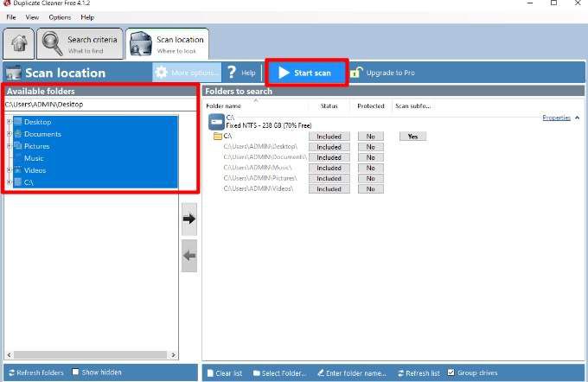The image size is (588, 382).
Task: Click the Duplicate Cleaner app icon in title bar
Action: pyautogui.click(x=6, y=3)
